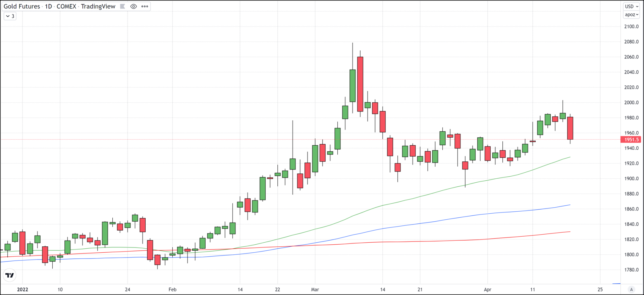Click the Apr label on the time axis
Image resolution: width=644 pixels, height=295 pixels.
click(487, 289)
